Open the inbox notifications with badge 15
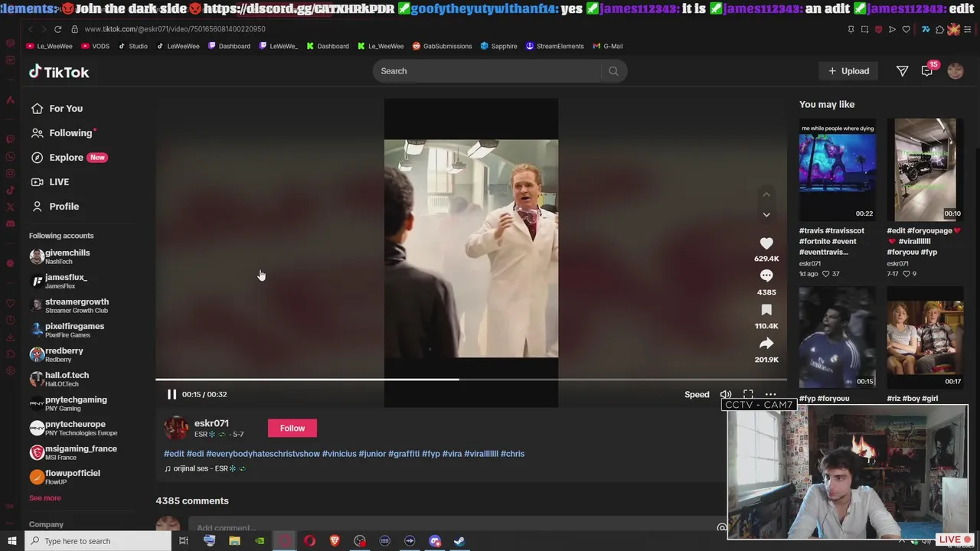 click(x=928, y=70)
